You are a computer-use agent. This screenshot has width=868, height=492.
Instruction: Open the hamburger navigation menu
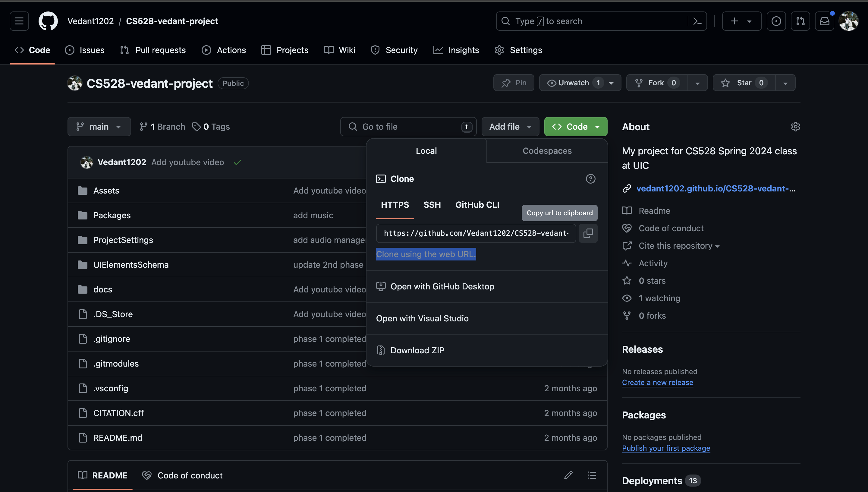point(19,21)
